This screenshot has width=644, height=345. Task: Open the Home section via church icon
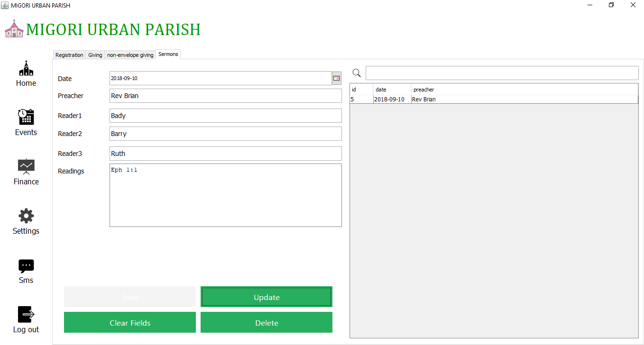[26, 69]
